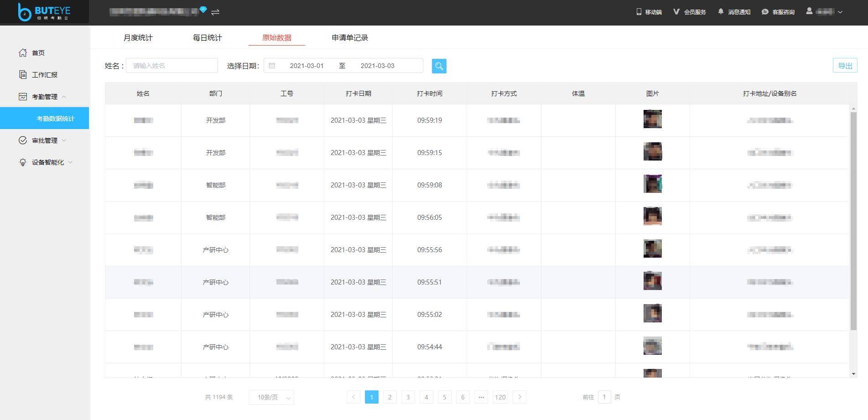
Task: Click the blue search magnifier button
Action: pyautogui.click(x=439, y=66)
